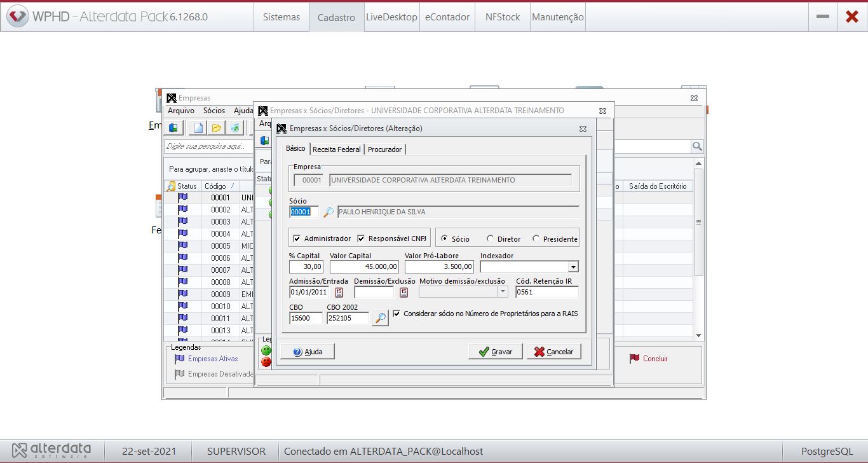Click the Cód. Retenção IR field
868x463 pixels.
(547, 292)
